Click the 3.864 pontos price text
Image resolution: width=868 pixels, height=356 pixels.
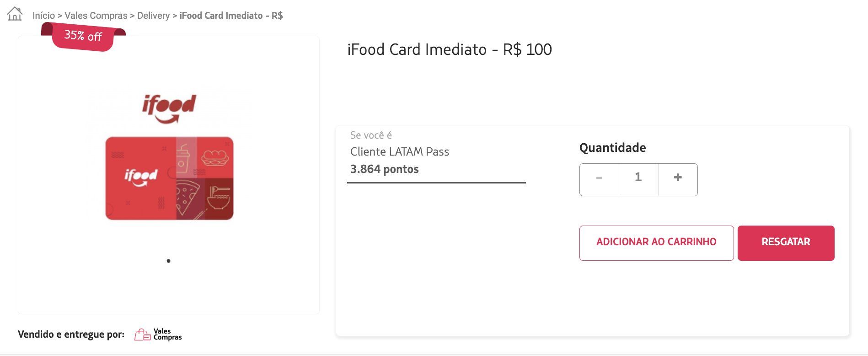coord(384,169)
